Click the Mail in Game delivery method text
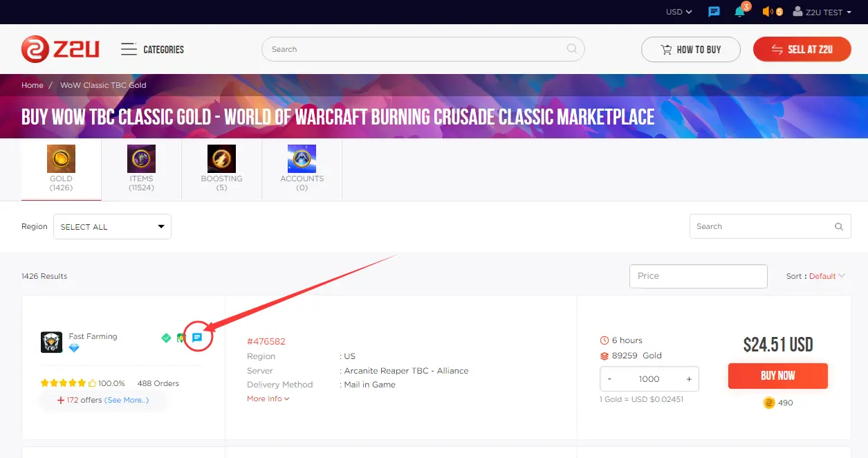This screenshot has height=458, width=868. point(370,385)
